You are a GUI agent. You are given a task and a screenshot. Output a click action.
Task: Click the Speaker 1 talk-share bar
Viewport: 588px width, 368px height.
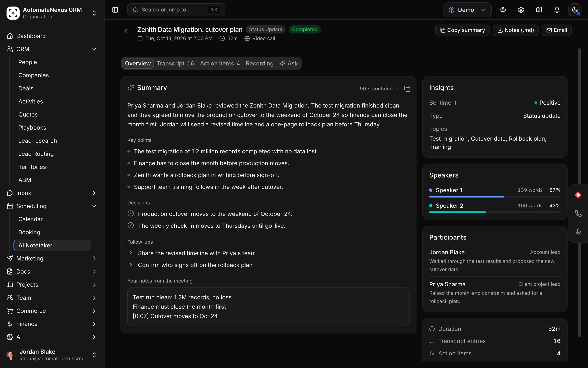[495, 197]
